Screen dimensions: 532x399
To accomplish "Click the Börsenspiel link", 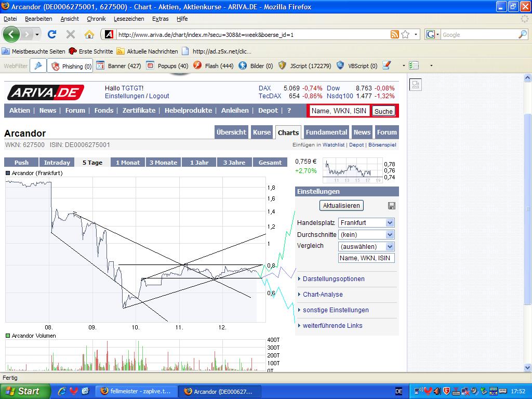I will pyautogui.click(x=382, y=145).
